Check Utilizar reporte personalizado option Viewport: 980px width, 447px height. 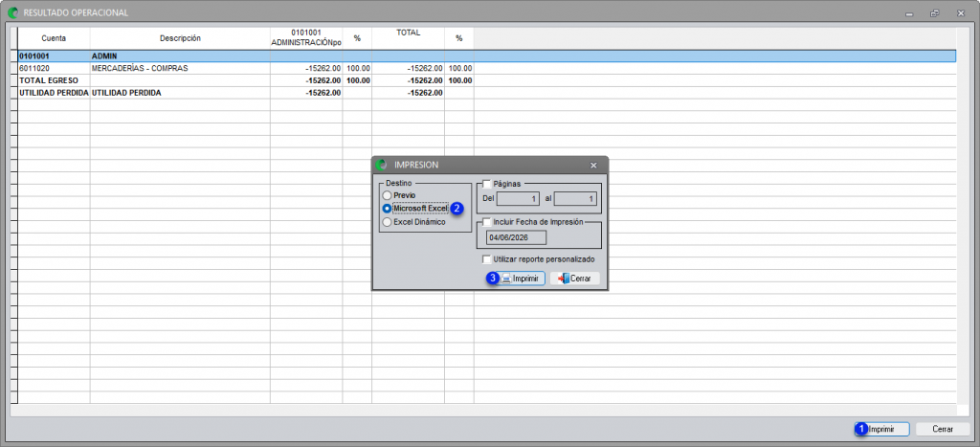tap(487, 258)
